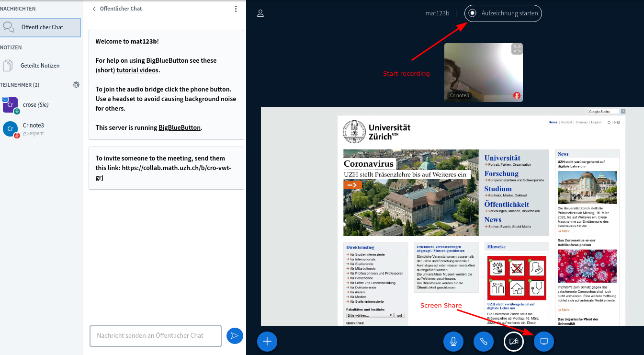Open the BigBlueButton link in welcome message
The width and height of the screenshot is (644, 355).
tap(180, 127)
